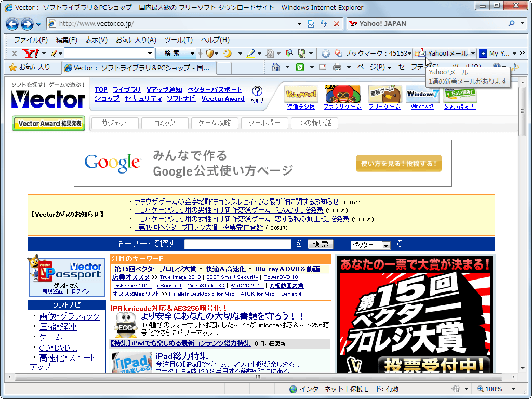
Task: Open a new tab with the blank tab button
Action: click(224, 68)
